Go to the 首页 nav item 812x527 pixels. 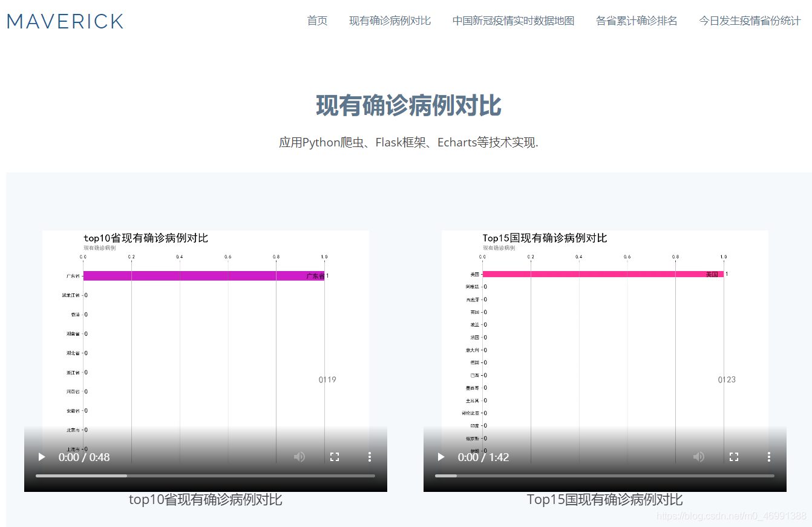tap(318, 21)
